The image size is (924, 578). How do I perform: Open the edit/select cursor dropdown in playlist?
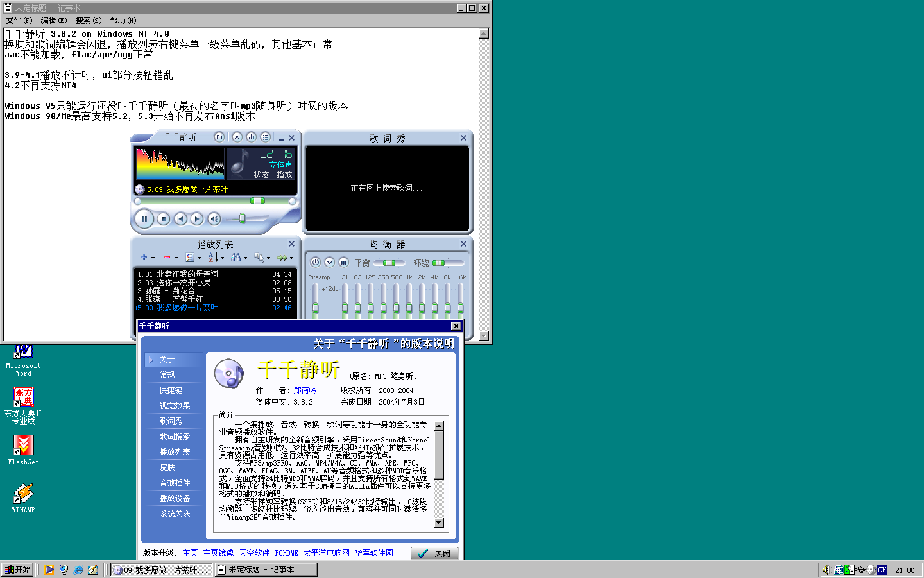click(x=262, y=258)
